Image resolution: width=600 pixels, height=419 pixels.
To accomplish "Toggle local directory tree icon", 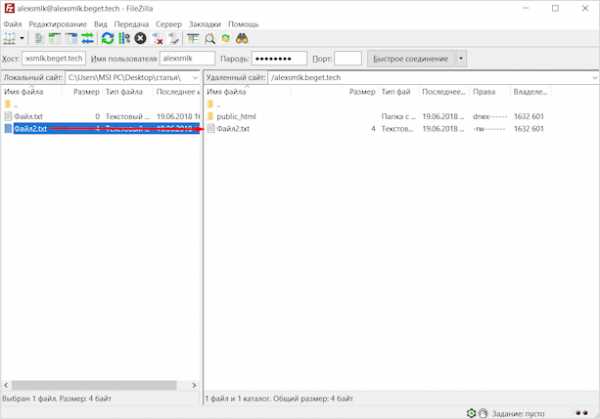I will pyautogui.click(x=55, y=39).
